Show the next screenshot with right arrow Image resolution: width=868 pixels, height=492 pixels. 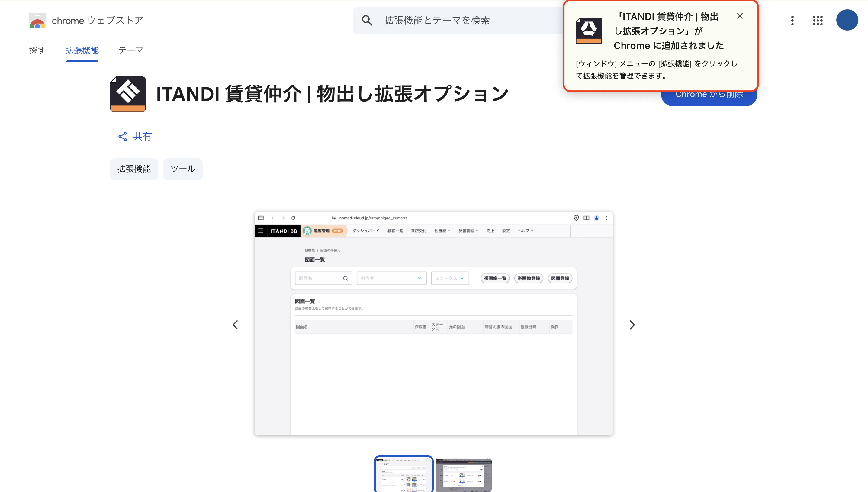[632, 325]
